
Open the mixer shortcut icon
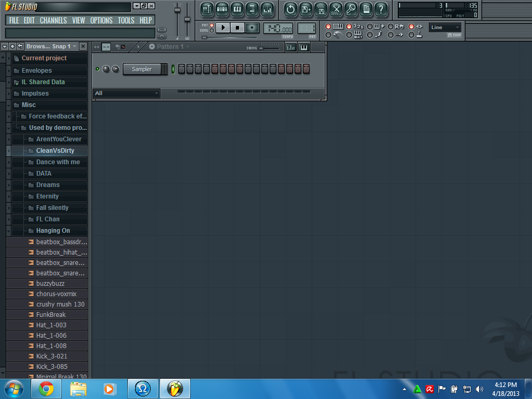click(268, 9)
